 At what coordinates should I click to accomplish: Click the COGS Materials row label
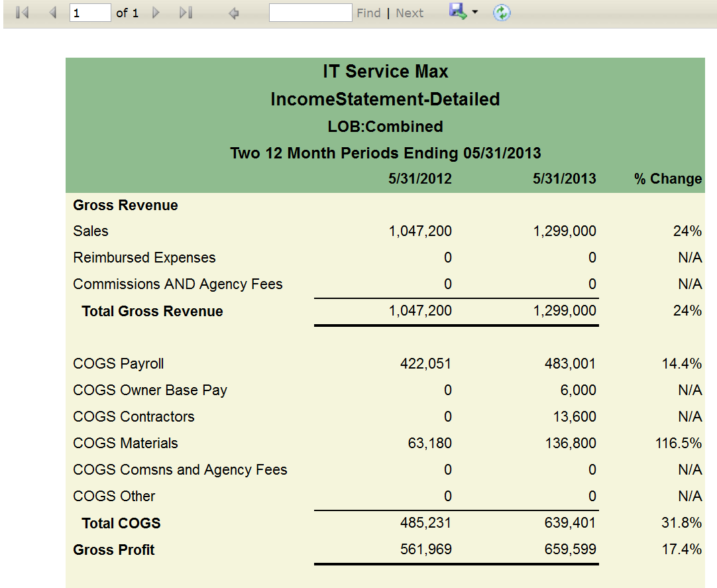tap(125, 443)
